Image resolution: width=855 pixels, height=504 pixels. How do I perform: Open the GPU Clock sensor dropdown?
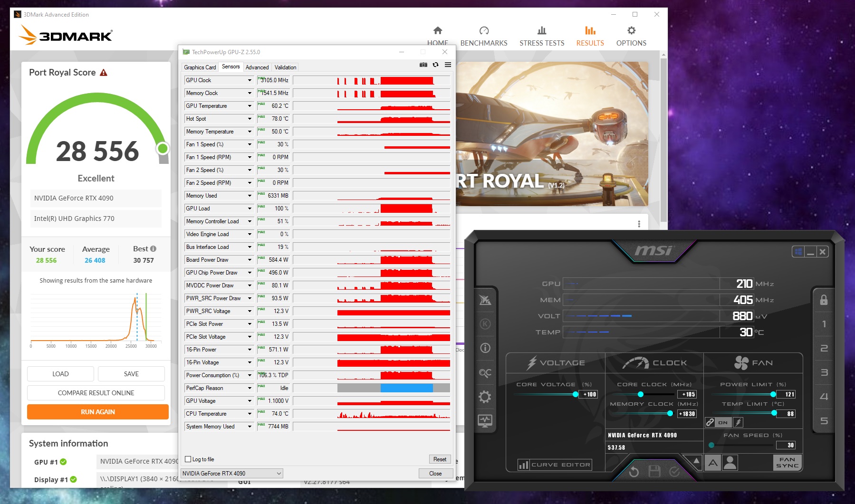250,80
